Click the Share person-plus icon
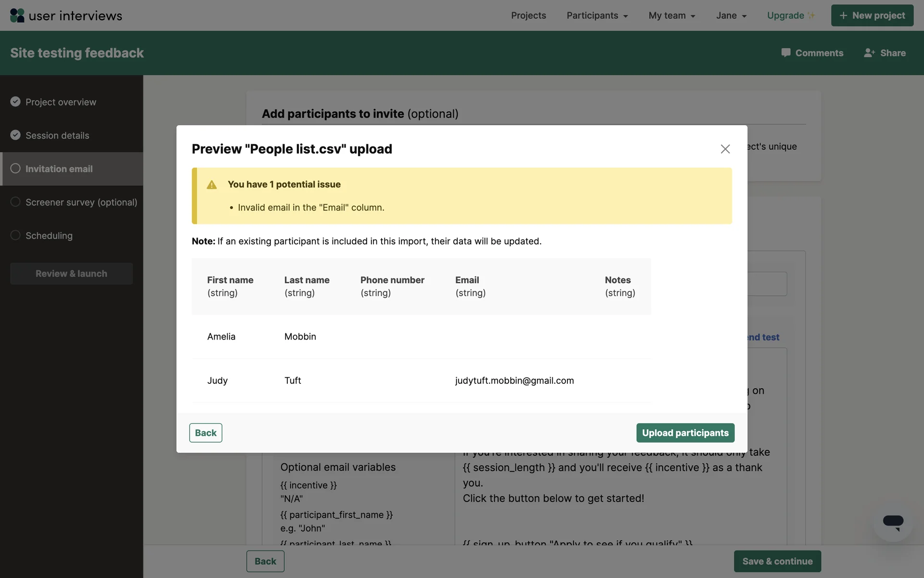This screenshot has height=578, width=924. pyautogui.click(x=869, y=53)
